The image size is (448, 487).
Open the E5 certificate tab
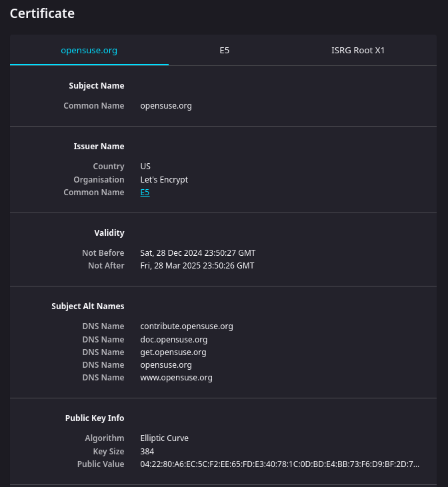[225, 51]
